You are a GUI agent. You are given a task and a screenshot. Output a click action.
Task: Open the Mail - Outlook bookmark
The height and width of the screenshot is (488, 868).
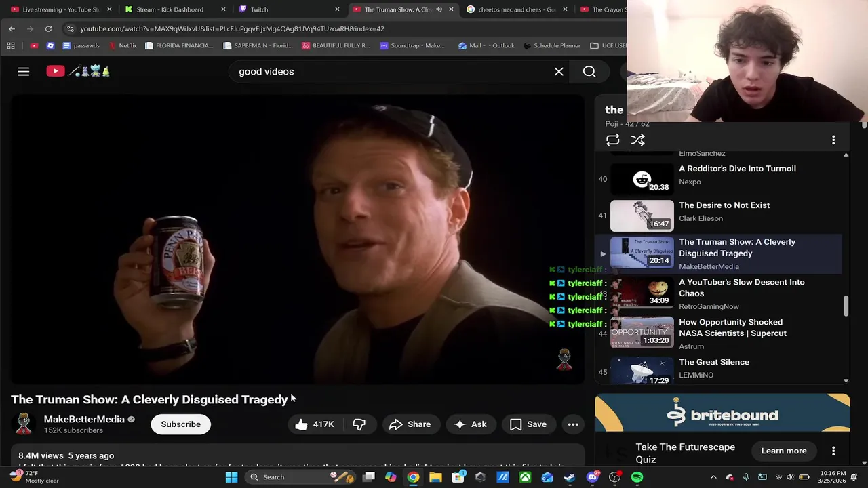(486, 45)
